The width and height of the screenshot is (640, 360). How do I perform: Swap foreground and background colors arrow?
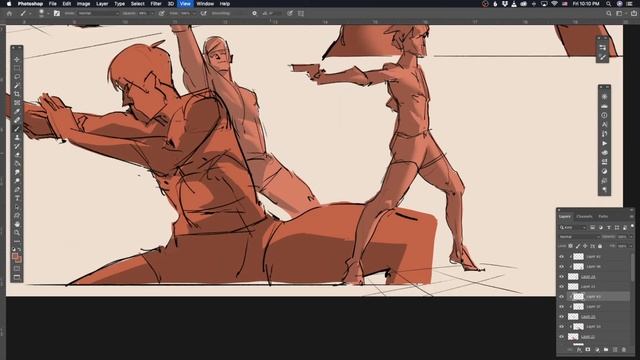coord(19,250)
